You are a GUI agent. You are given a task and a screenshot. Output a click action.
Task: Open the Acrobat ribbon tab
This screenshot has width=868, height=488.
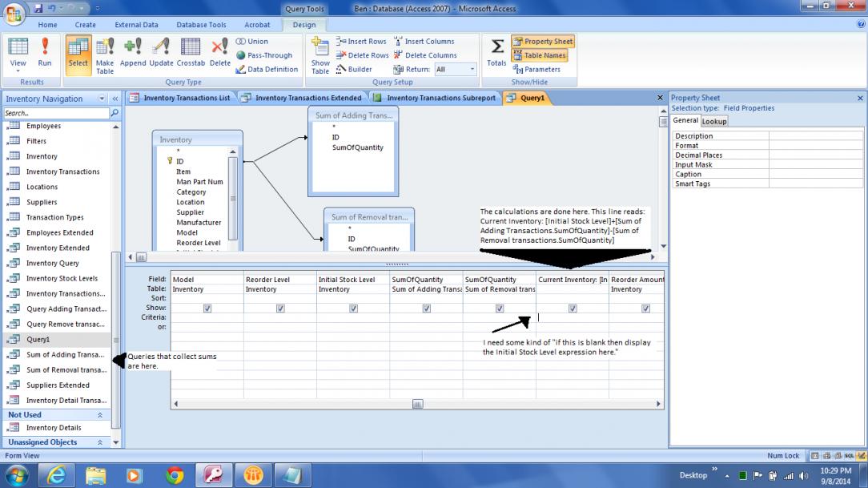click(257, 25)
